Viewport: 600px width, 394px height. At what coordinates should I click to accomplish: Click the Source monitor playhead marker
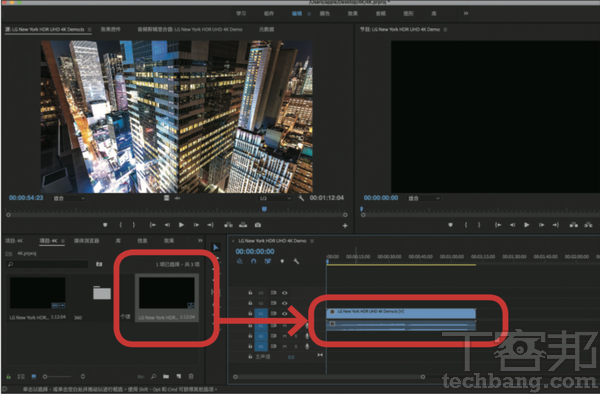click(264, 209)
